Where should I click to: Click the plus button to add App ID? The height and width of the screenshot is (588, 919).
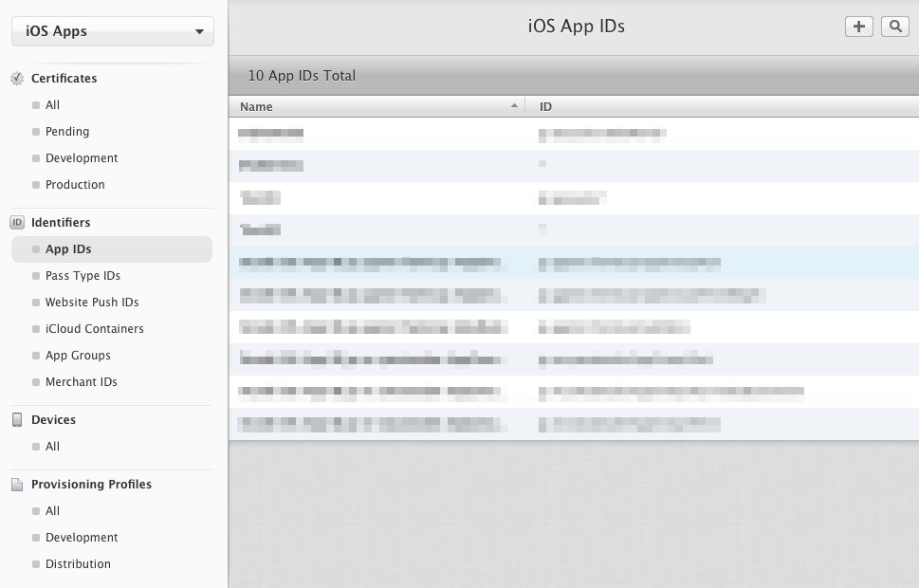tap(858, 27)
